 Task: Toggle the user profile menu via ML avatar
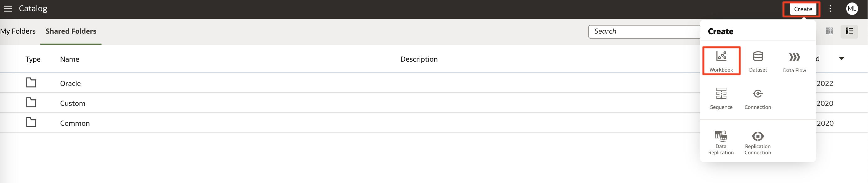852,8
